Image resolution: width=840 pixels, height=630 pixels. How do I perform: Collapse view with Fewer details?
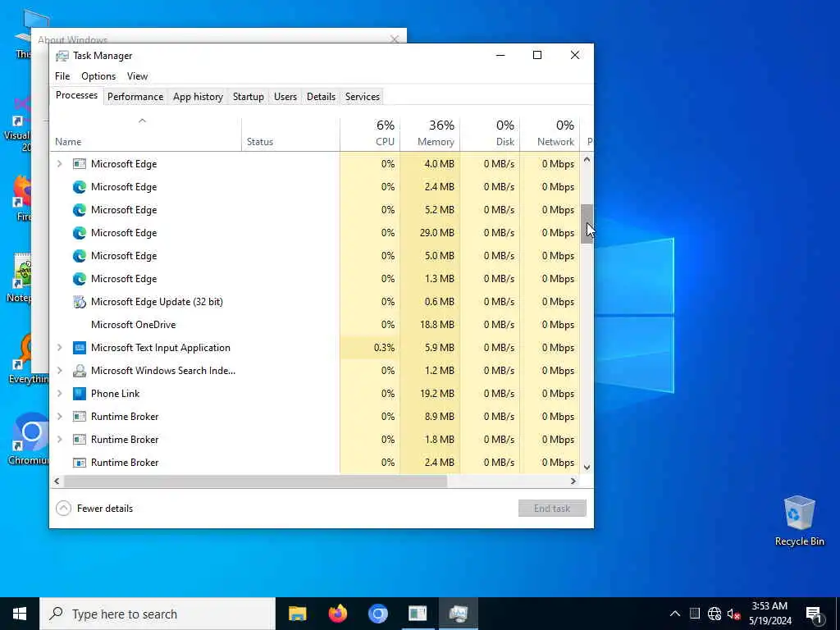(94, 509)
